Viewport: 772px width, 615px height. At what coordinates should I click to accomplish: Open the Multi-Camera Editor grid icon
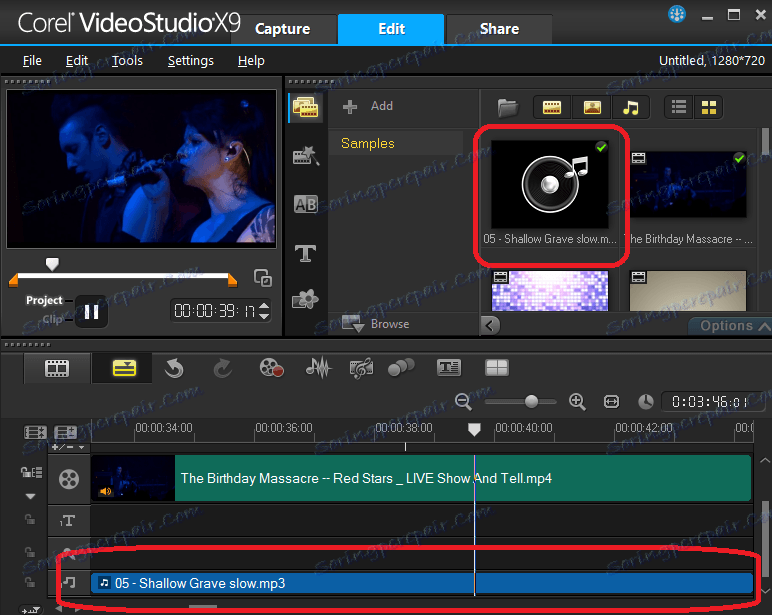(x=496, y=368)
